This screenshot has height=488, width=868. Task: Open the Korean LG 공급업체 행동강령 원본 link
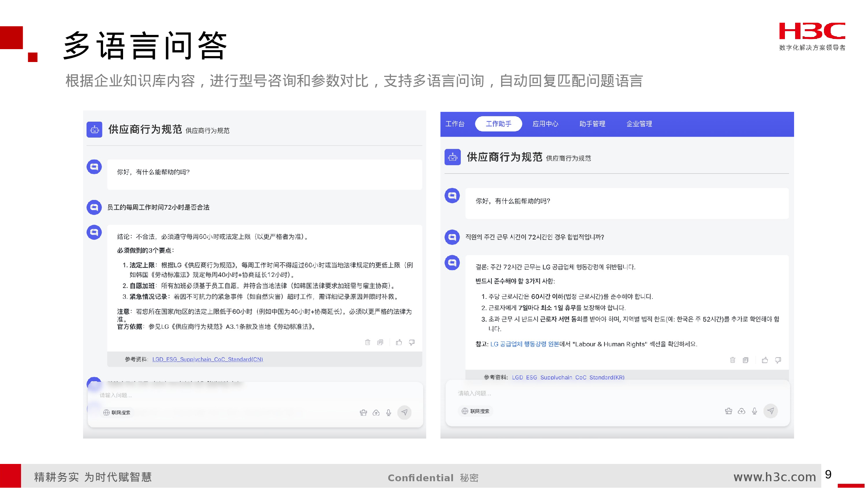(524, 344)
